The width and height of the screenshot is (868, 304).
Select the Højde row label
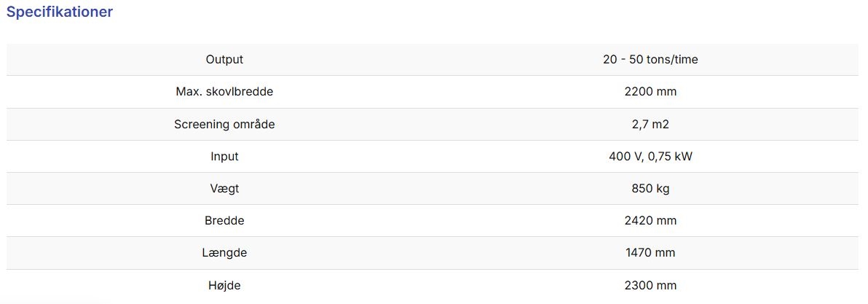click(x=224, y=285)
